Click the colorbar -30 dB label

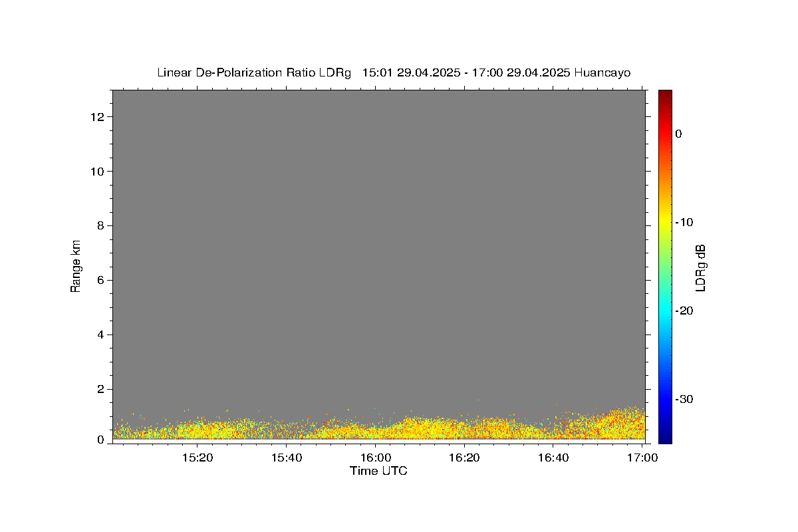tap(684, 399)
